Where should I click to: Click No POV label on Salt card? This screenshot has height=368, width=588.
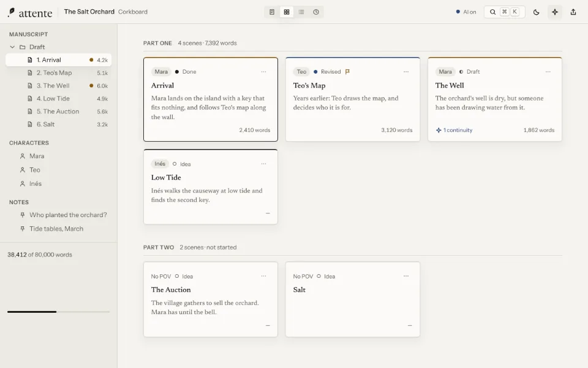pyautogui.click(x=303, y=277)
